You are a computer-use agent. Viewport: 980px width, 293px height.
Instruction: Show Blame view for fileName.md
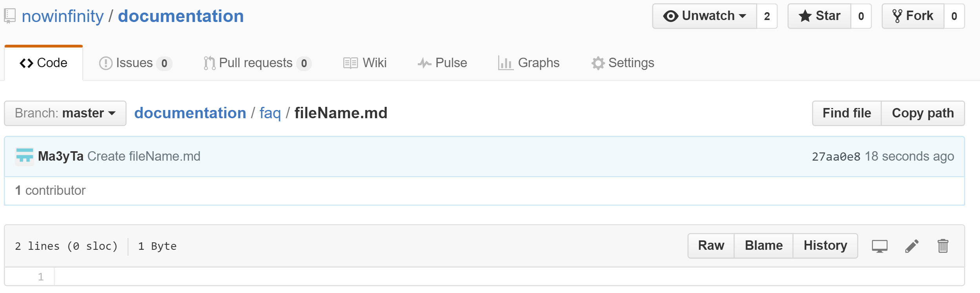coord(763,246)
